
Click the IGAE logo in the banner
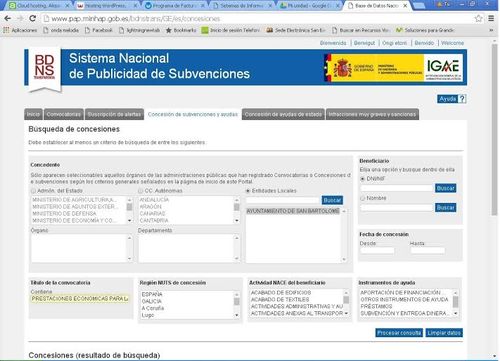point(443,68)
